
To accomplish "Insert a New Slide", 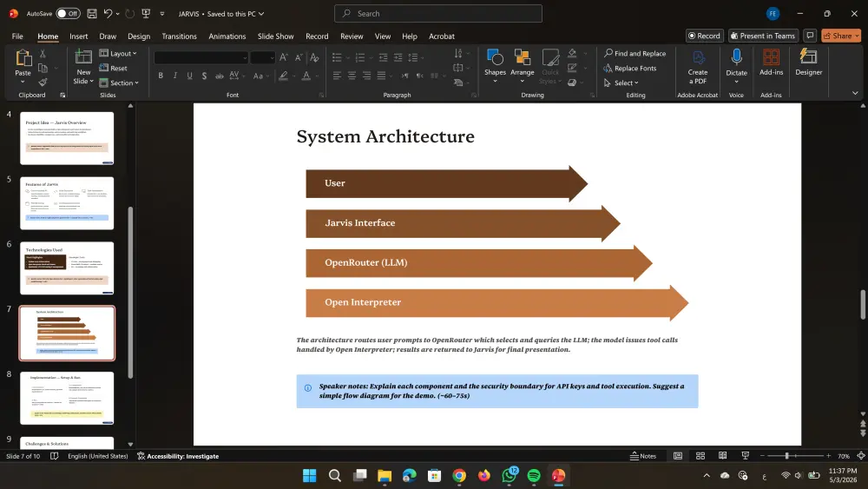I will tap(83, 67).
